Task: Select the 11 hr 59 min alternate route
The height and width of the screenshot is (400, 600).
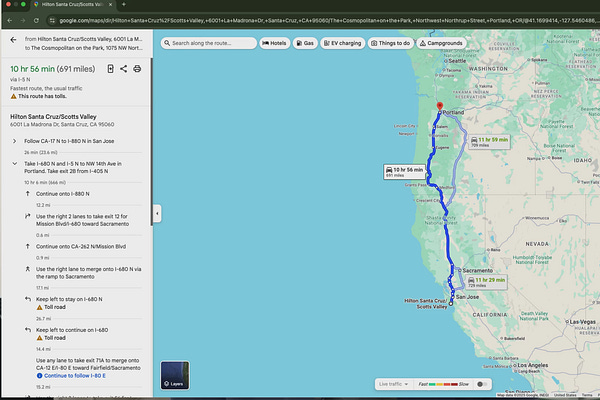Action: click(x=489, y=142)
